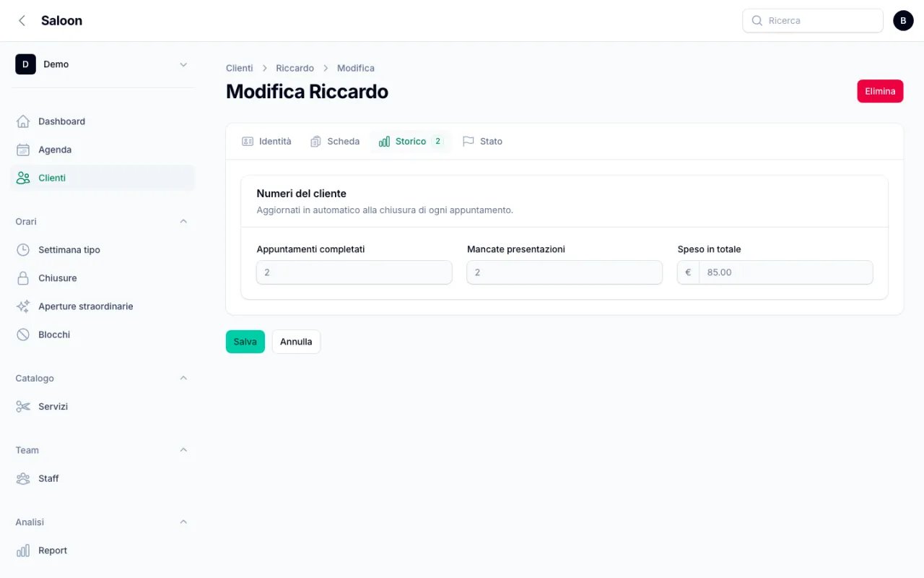Screen dimensions: 924x578
Task: Switch to the Scheda tab
Action: pyautogui.click(x=335, y=142)
